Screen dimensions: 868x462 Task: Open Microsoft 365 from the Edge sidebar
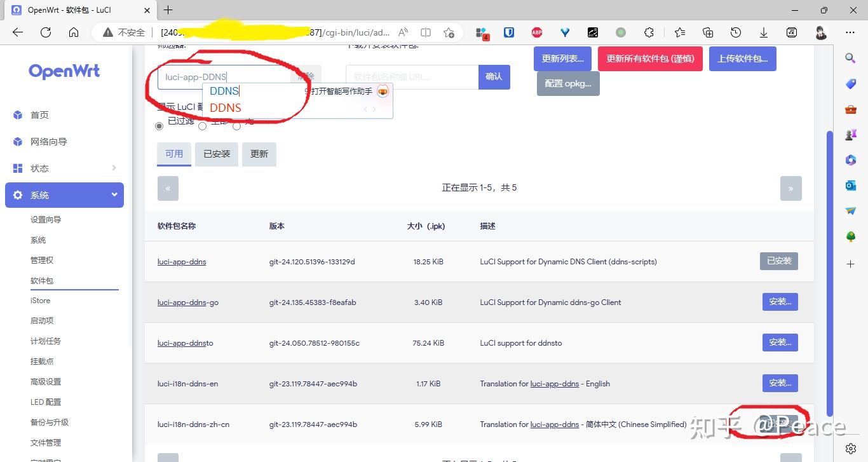850,160
